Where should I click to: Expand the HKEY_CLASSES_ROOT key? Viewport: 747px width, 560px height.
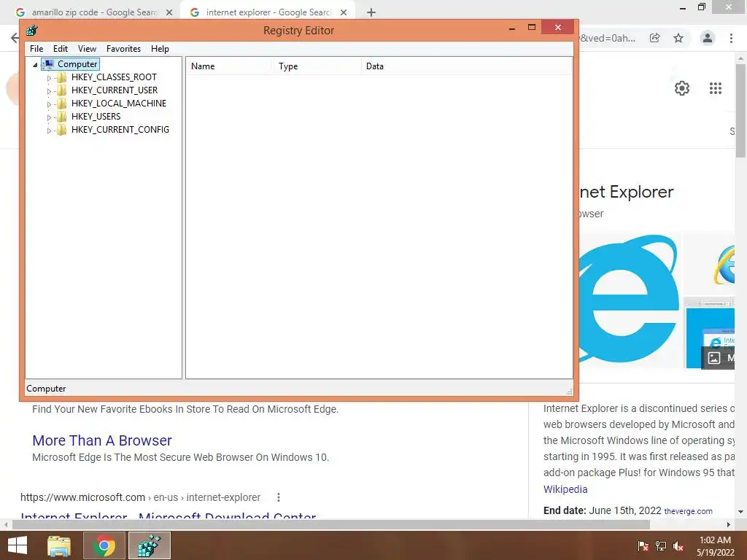49,77
